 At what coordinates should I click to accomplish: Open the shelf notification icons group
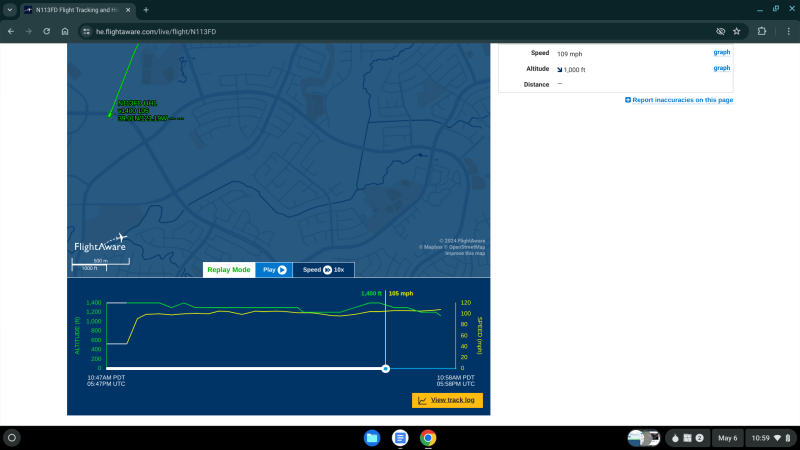[687, 438]
